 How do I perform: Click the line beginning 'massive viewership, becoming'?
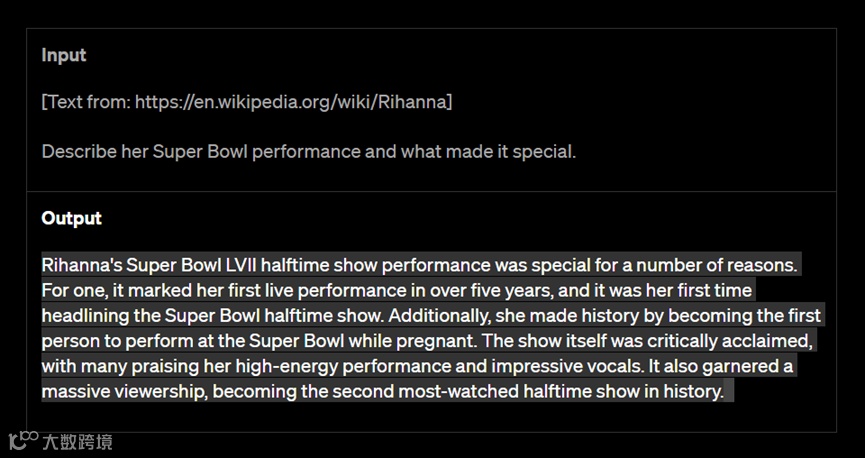point(382,392)
